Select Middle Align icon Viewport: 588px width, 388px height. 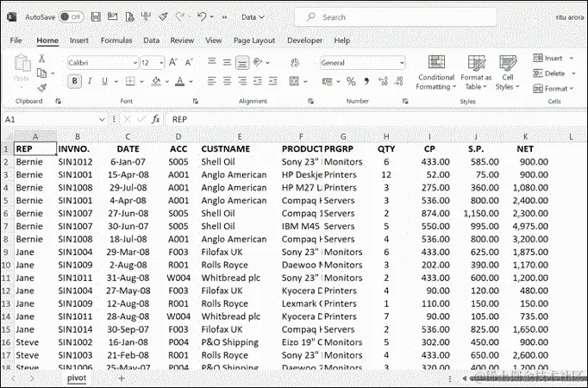(227, 62)
